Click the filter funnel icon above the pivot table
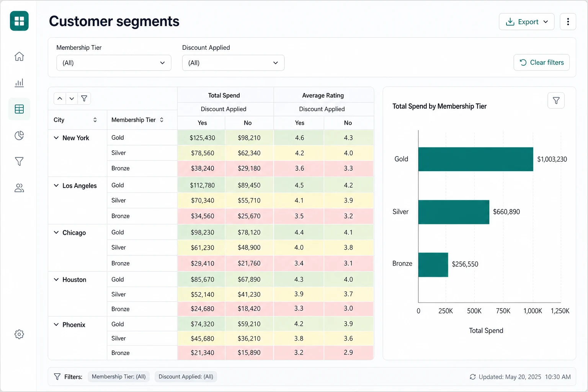The height and width of the screenshot is (392, 588). (84, 98)
